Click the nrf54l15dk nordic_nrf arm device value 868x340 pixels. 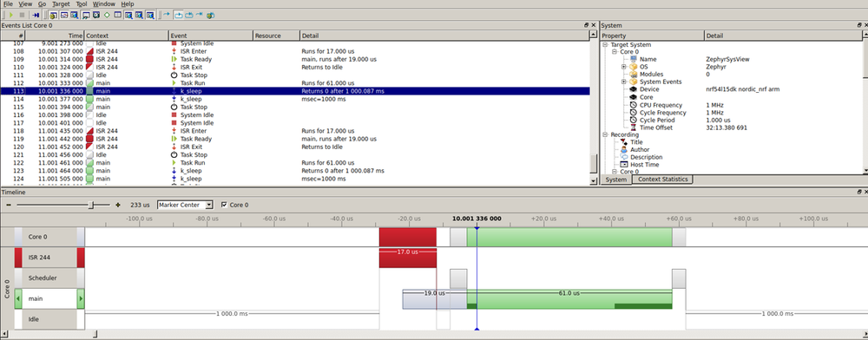(743, 89)
